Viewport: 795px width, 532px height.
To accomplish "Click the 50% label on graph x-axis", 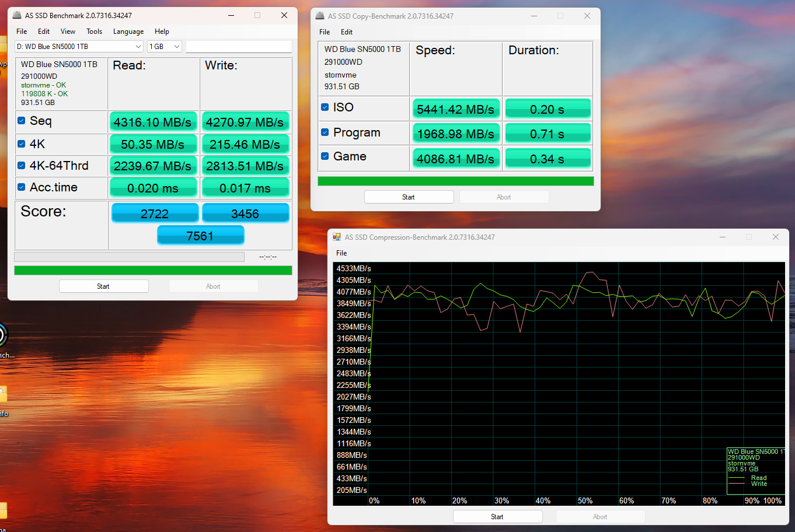I will point(585,501).
